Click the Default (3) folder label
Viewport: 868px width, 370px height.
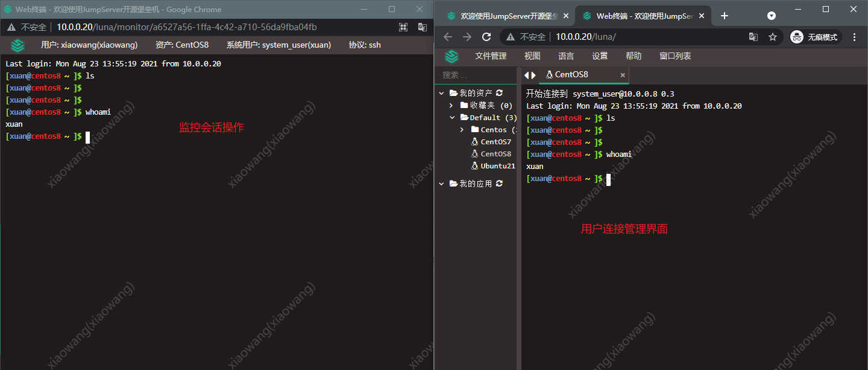click(494, 118)
